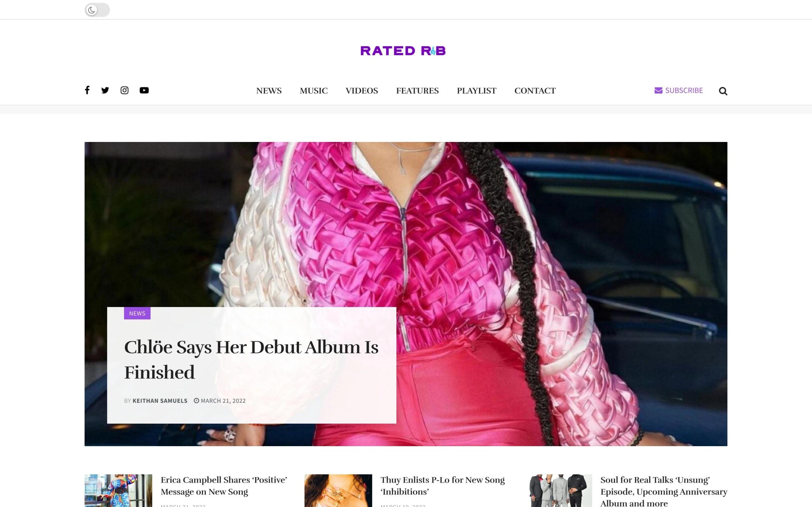The image size is (812, 507).
Task: Open the Features menu item
Action: [x=417, y=91]
